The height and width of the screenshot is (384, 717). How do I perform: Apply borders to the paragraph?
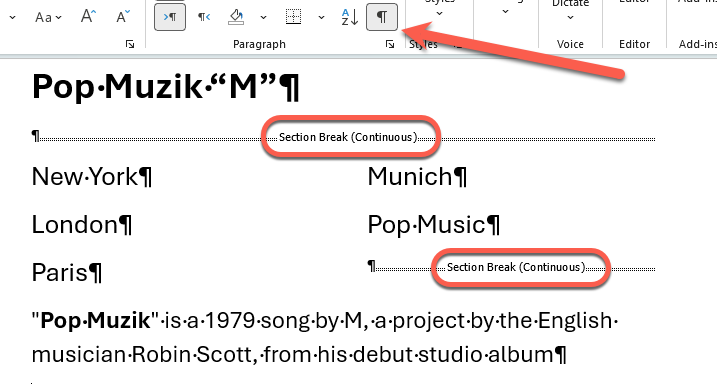[x=294, y=17]
